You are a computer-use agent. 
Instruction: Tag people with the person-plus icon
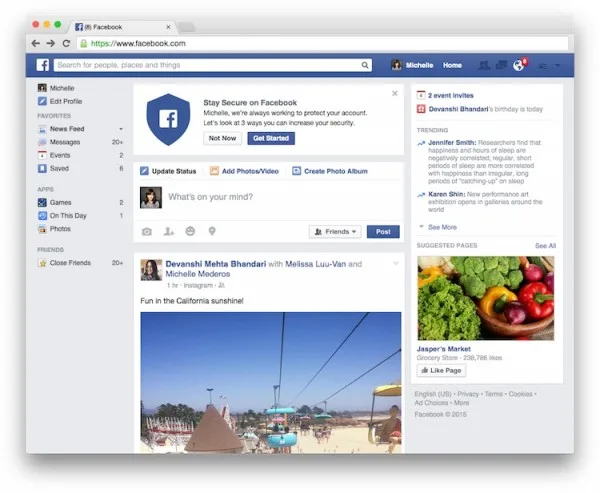[169, 232]
